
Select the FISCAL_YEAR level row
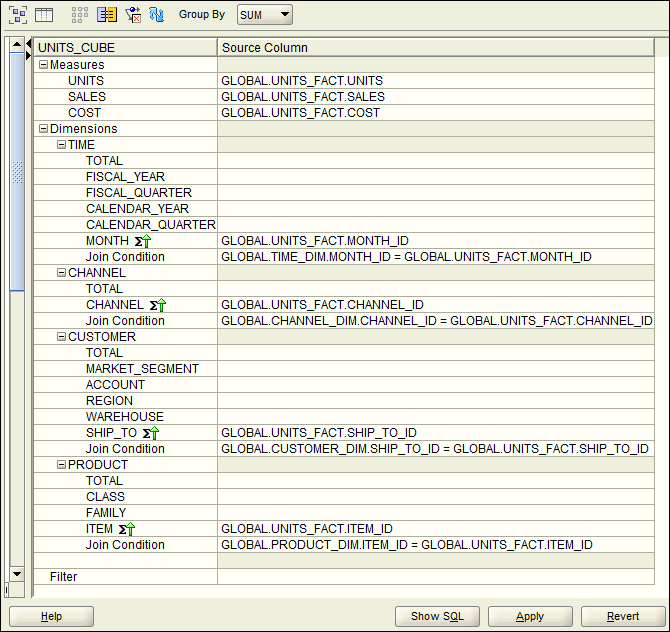pos(125,177)
